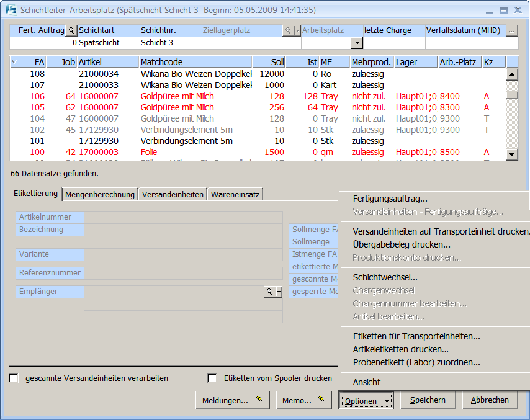
Task: Select 'Übergabebeleg drucken...' menu entry
Action: click(402, 244)
